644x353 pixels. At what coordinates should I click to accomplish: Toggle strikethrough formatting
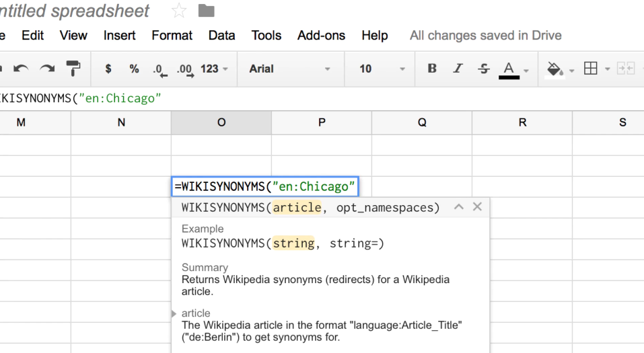tap(483, 69)
